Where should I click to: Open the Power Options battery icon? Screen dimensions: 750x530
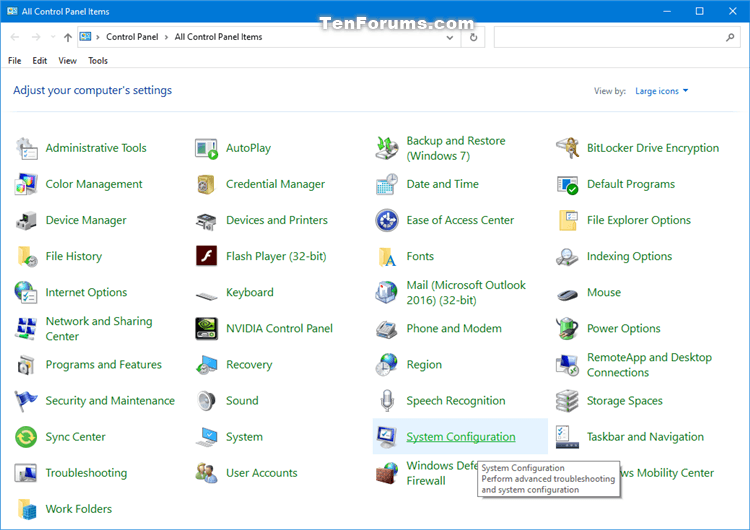pyautogui.click(x=567, y=329)
